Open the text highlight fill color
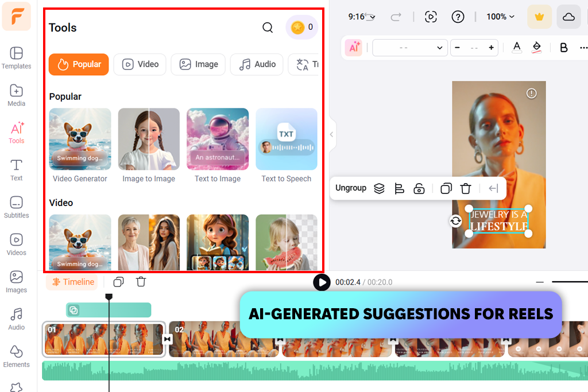Image resolution: width=588 pixels, height=392 pixels. point(537,48)
